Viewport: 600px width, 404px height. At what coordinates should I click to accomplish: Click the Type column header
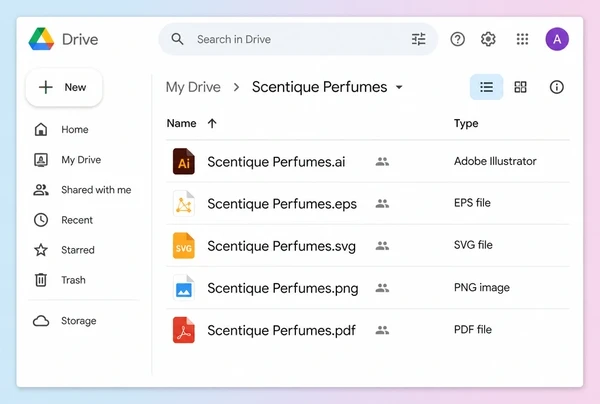point(466,123)
